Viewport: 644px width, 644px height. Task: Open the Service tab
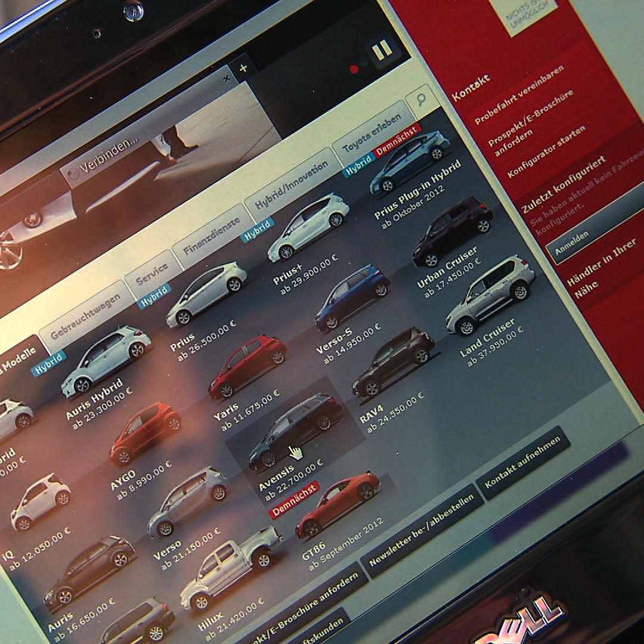[x=153, y=273]
